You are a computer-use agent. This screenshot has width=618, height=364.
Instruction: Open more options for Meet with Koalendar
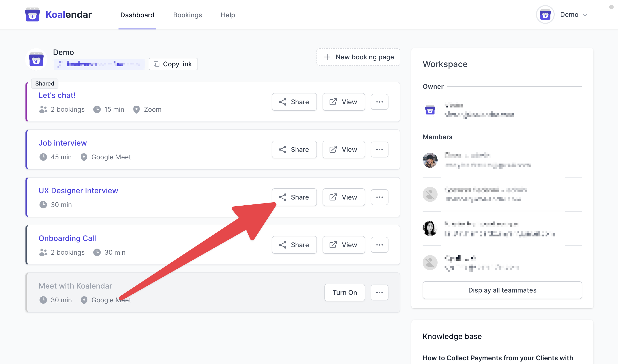coord(379,292)
